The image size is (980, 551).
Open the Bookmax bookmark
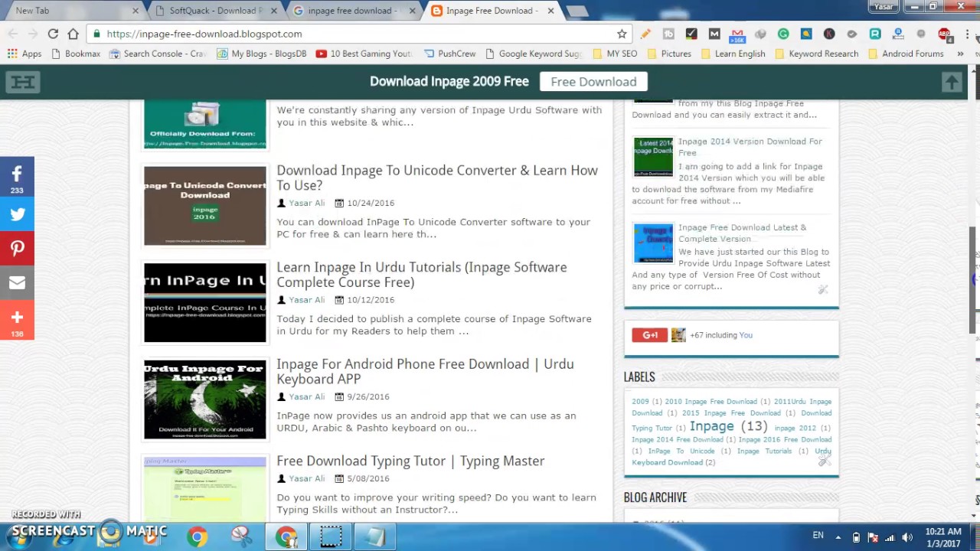click(75, 54)
